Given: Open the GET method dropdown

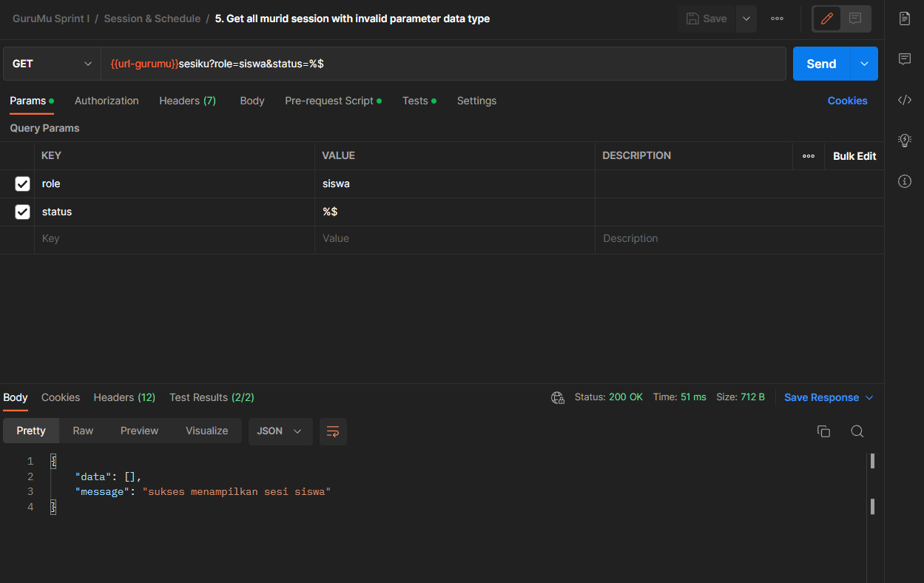Looking at the screenshot, I should (50, 64).
